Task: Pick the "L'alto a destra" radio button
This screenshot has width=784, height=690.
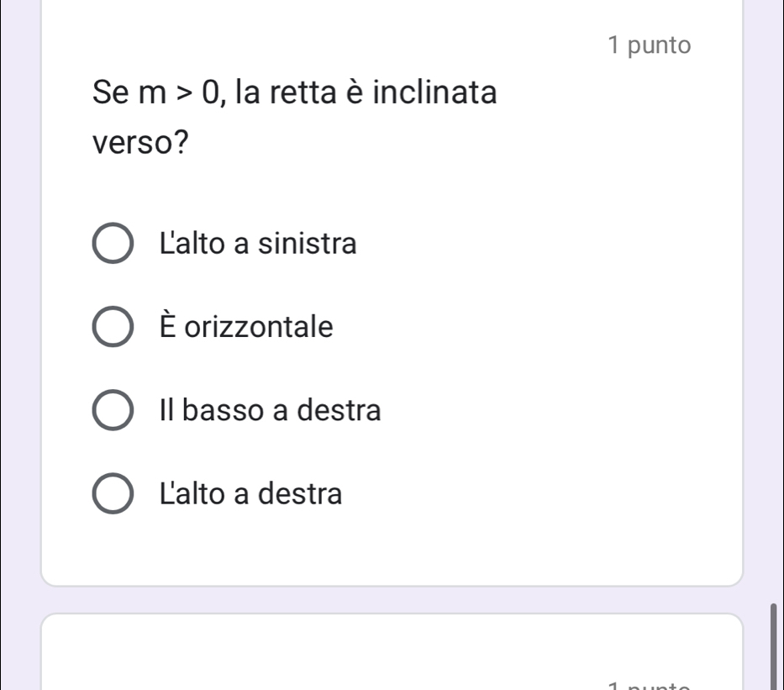Action: [111, 493]
